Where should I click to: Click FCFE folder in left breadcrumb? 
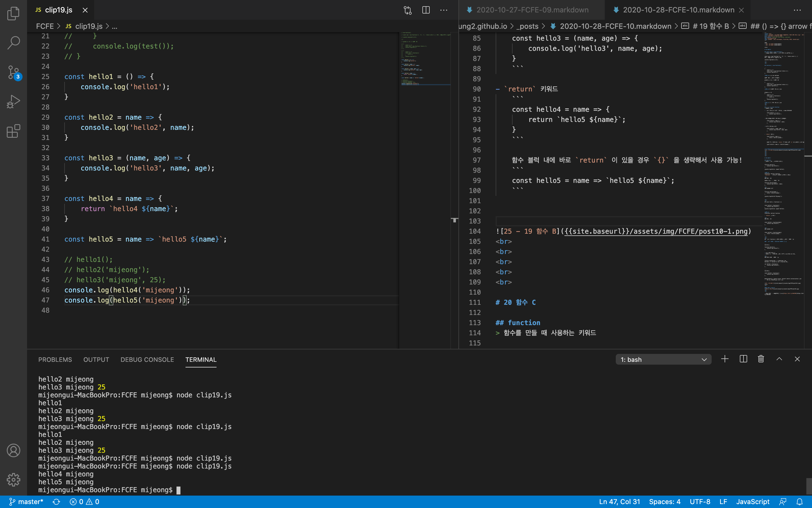point(45,26)
